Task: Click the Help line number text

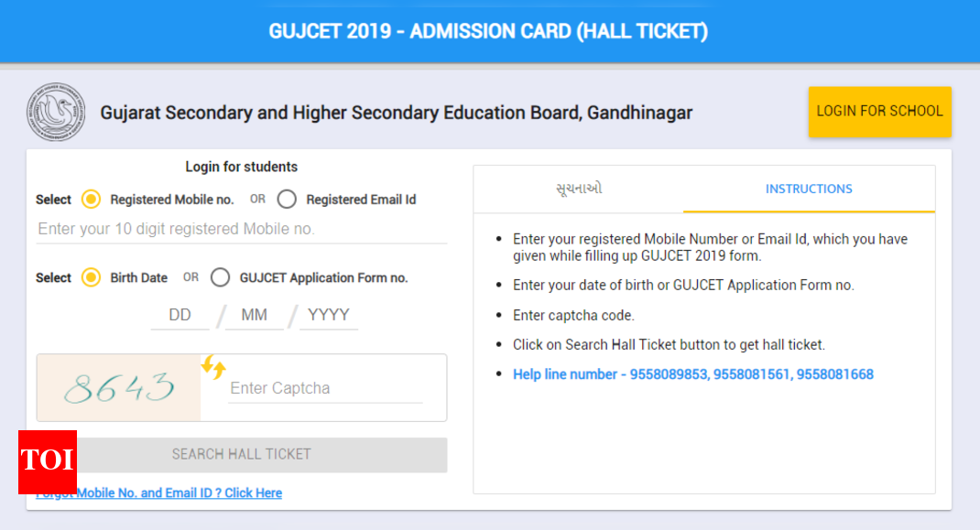Action: coord(692,374)
